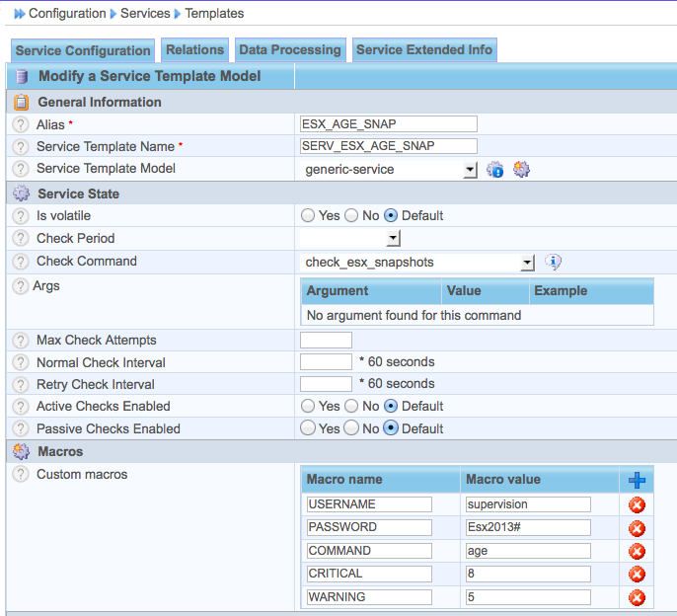Expand the Check Period dropdown
Screen dimensions: 677x616
point(393,239)
